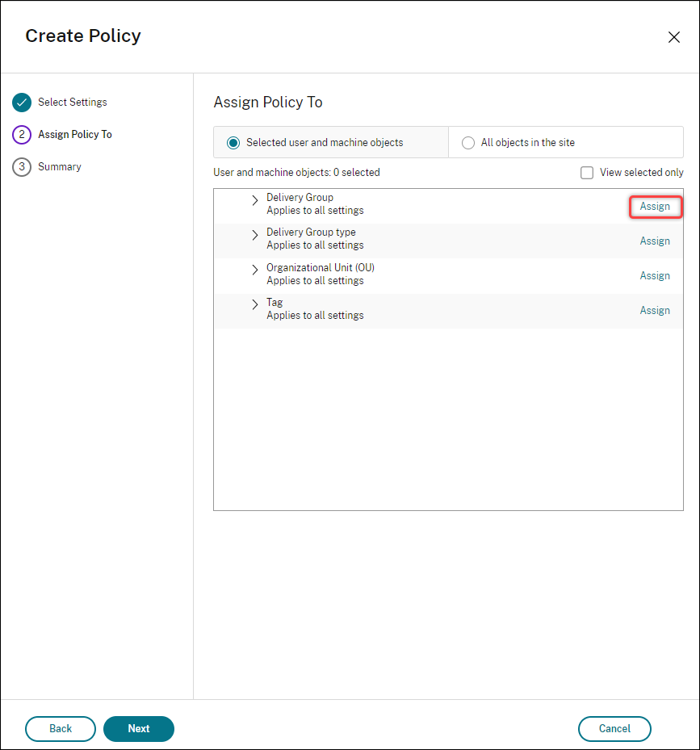Click the Select Settings completed checkmark icon
Screen dimensions: 700x750
click(x=22, y=103)
